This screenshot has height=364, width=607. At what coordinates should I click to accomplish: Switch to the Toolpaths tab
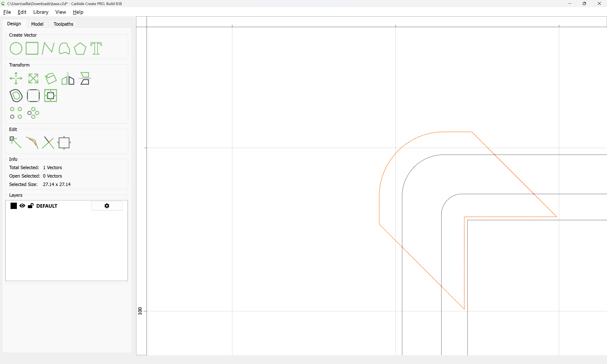pos(63,24)
